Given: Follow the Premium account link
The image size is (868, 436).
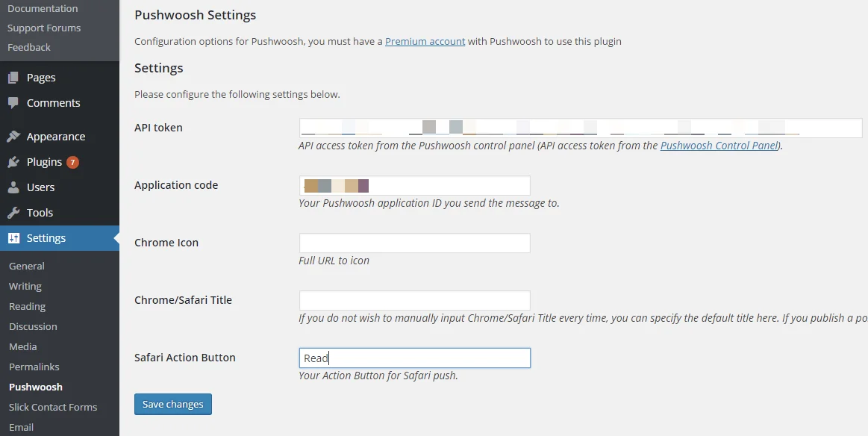Looking at the screenshot, I should tap(425, 41).
